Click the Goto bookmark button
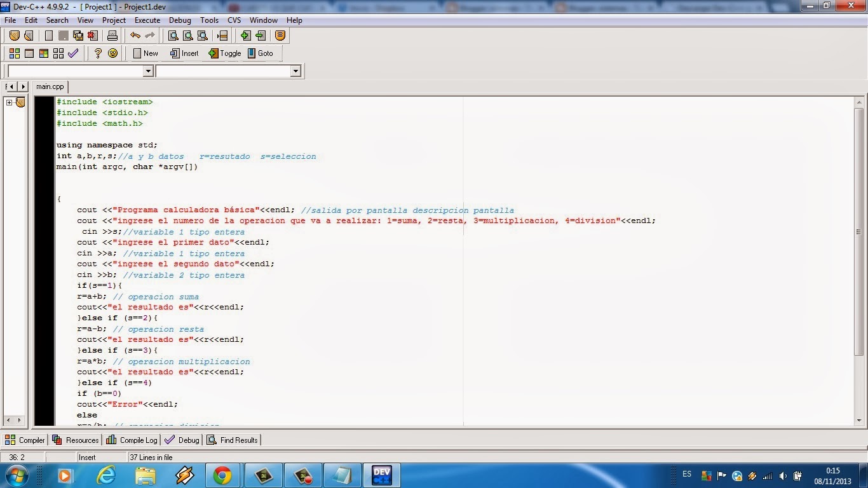 261,53
